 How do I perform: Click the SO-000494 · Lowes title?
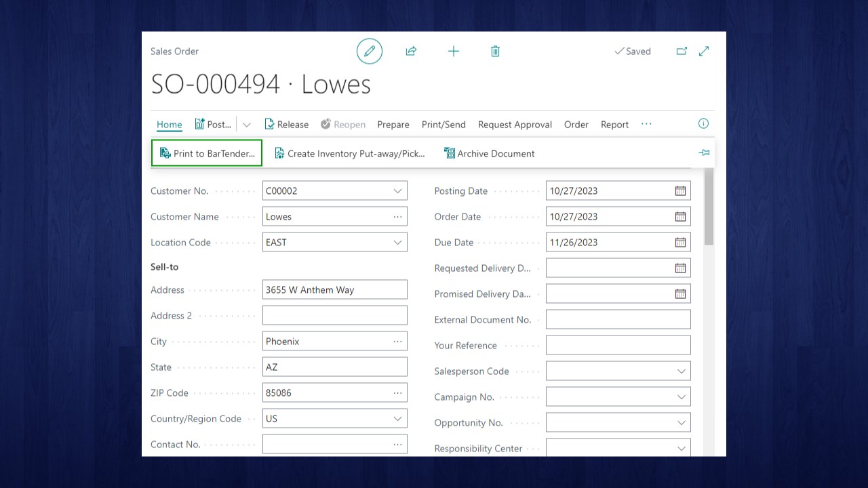(260, 84)
